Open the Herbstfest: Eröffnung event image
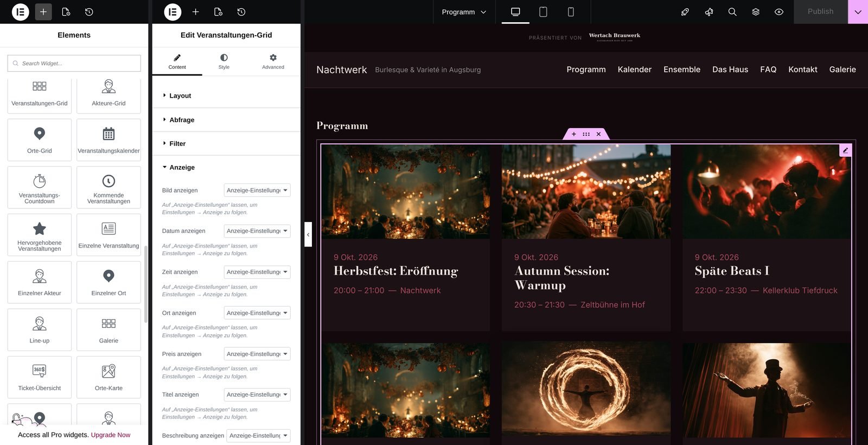The image size is (868, 445). [405, 192]
